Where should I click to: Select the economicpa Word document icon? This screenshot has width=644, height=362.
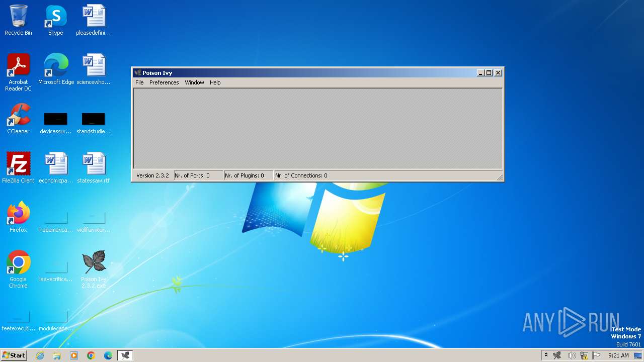(56, 168)
